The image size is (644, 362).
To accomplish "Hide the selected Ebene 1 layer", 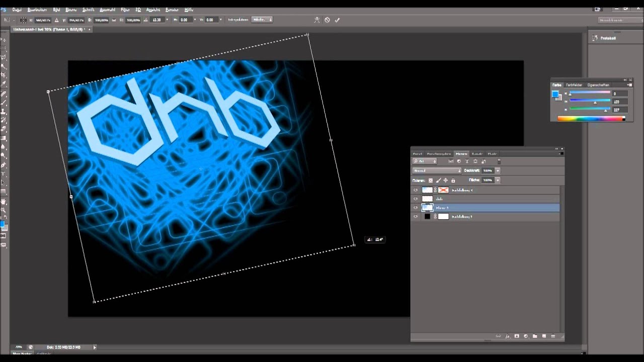I will pos(416,208).
